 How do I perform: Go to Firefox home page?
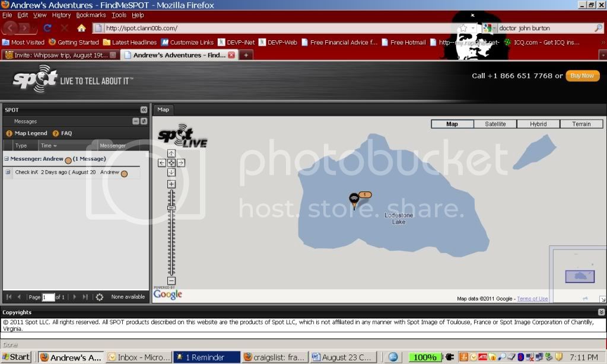coord(81,28)
